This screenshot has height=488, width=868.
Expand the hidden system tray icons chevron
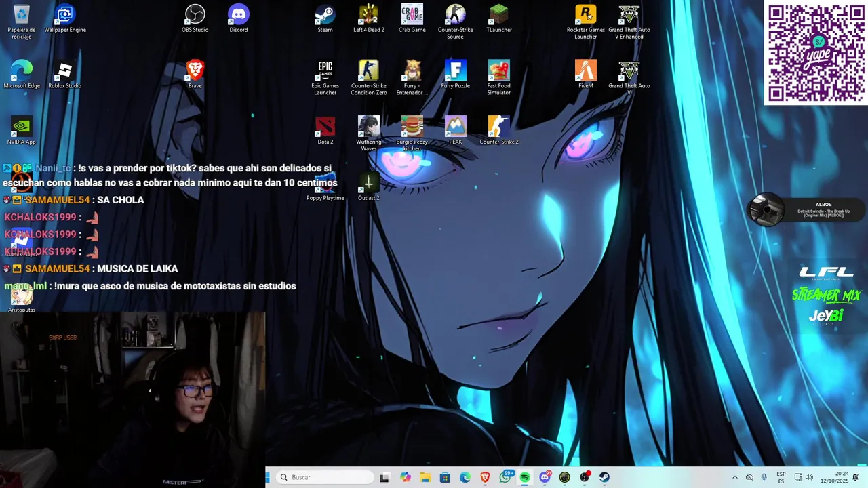734,477
